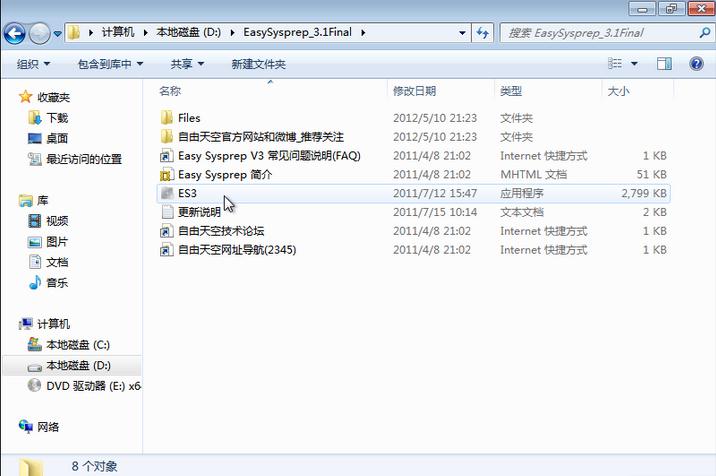
Task: Click the 网络 network icon
Action: point(26,427)
